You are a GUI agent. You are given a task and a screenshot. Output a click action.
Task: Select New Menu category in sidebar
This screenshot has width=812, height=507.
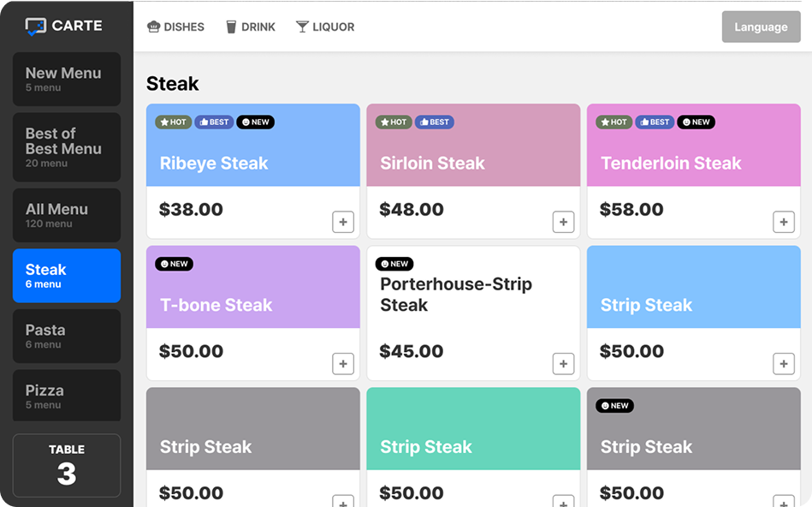67,79
